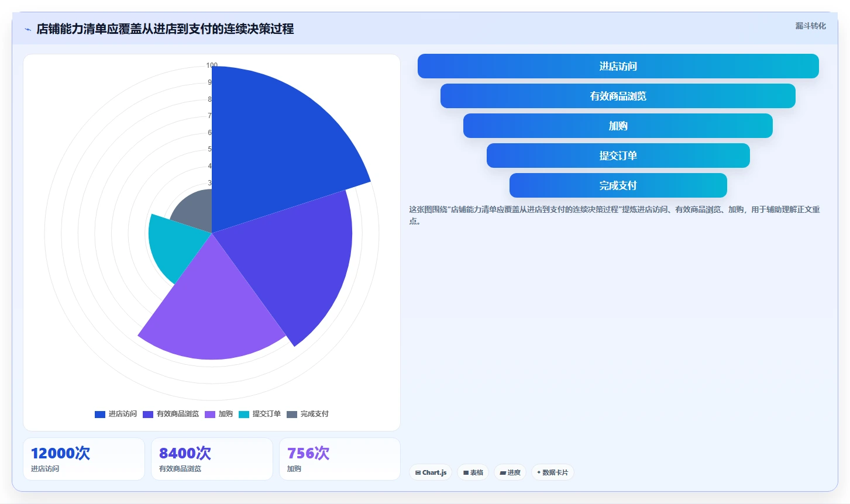Viewport: 850px width, 504px height.
Task: Click the 进店访问 funnel bar
Action: pyautogui.click(x=618, y=66)
